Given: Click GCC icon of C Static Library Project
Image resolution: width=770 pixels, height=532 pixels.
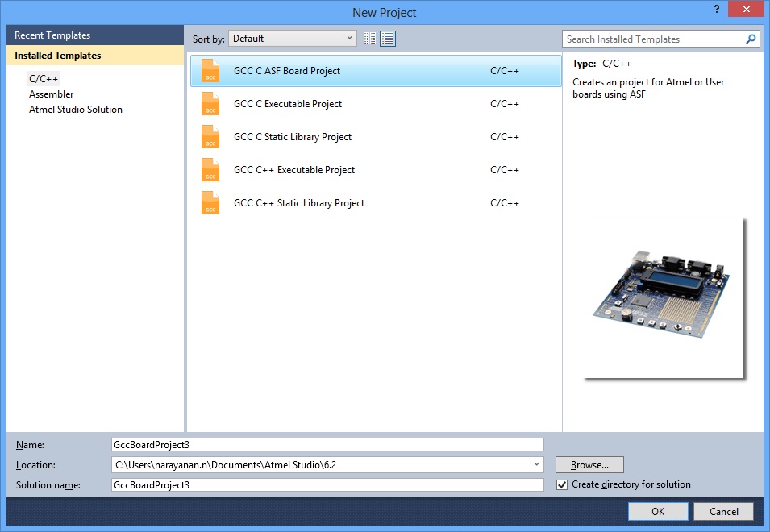Looking at the screenshot, I should (x=210, y=137).
